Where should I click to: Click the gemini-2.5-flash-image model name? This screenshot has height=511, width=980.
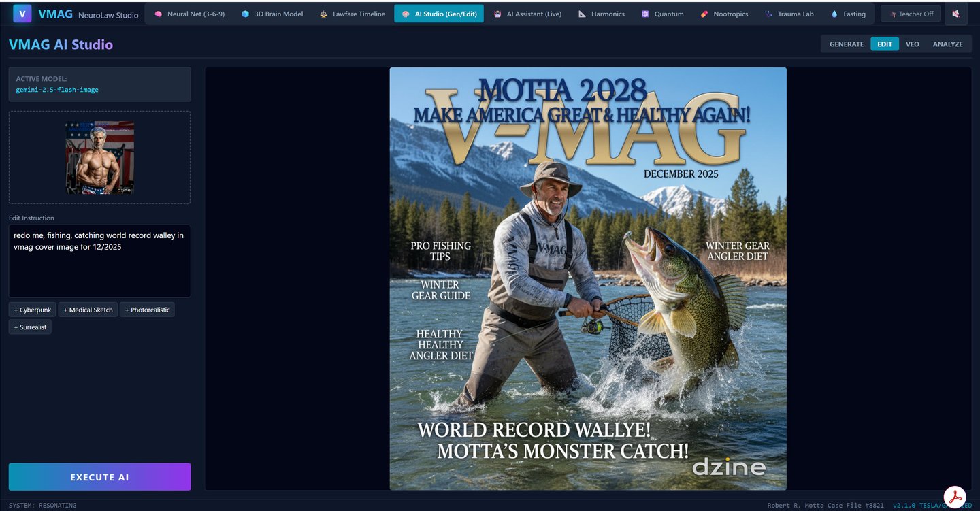click(57, 90)
